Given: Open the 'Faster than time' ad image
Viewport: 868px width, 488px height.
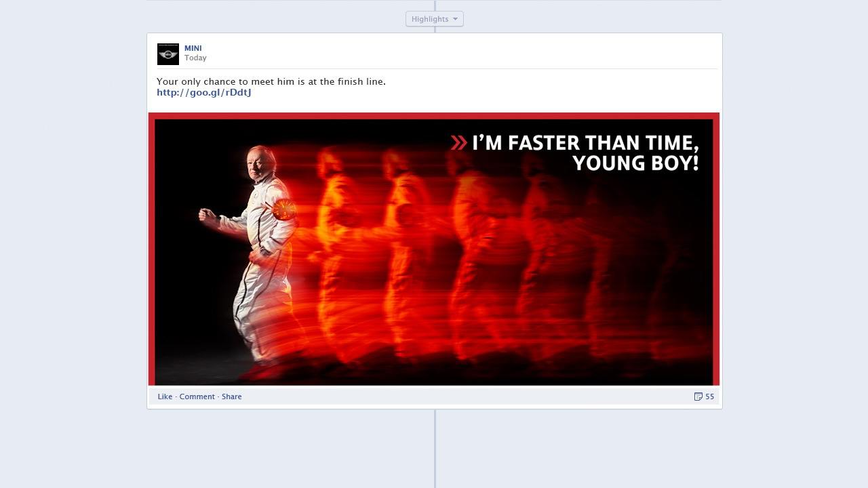Looking at the screenshot, I should [434, 249].
